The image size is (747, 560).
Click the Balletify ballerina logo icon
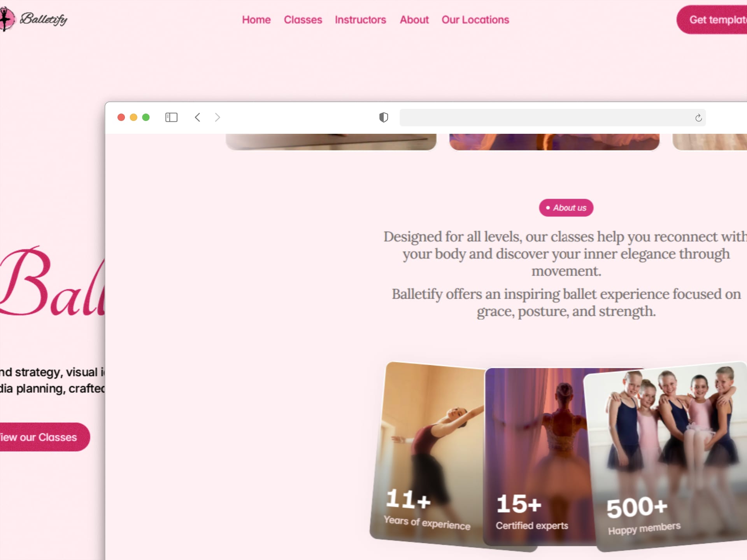[7, 19]
